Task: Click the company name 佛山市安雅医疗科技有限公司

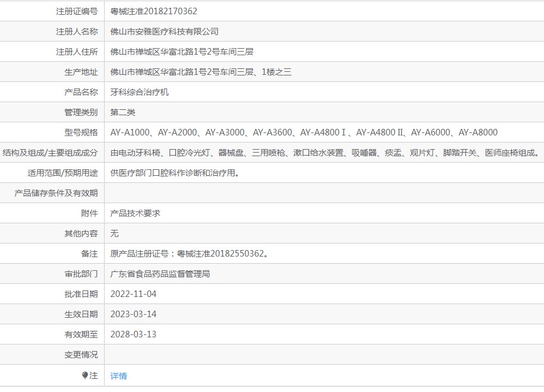Action: (165, 31)
